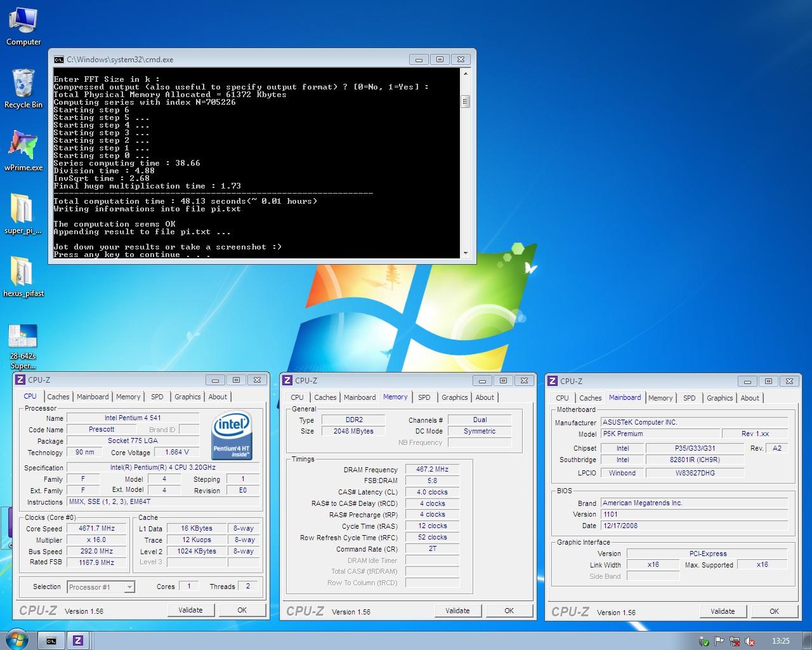Screen dimensions: 812x650
Task: Open the Processor #1 selection dropdown
Action: (x=100, y=587)
